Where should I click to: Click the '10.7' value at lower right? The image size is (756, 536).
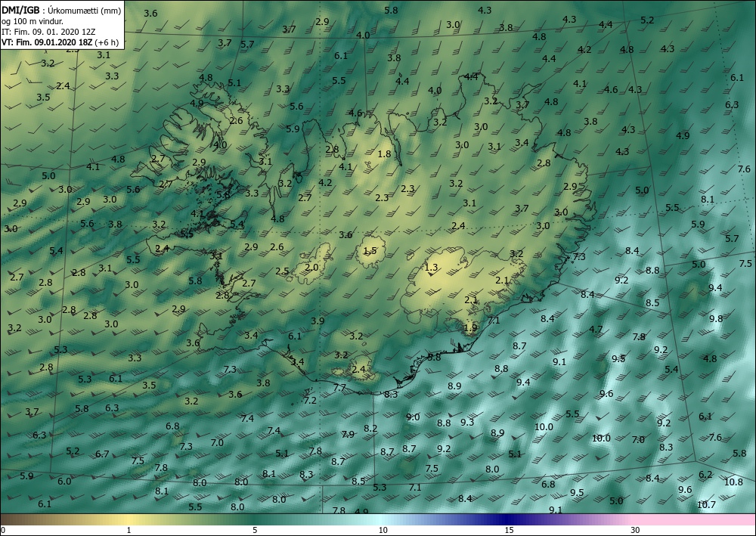point(706,505)
